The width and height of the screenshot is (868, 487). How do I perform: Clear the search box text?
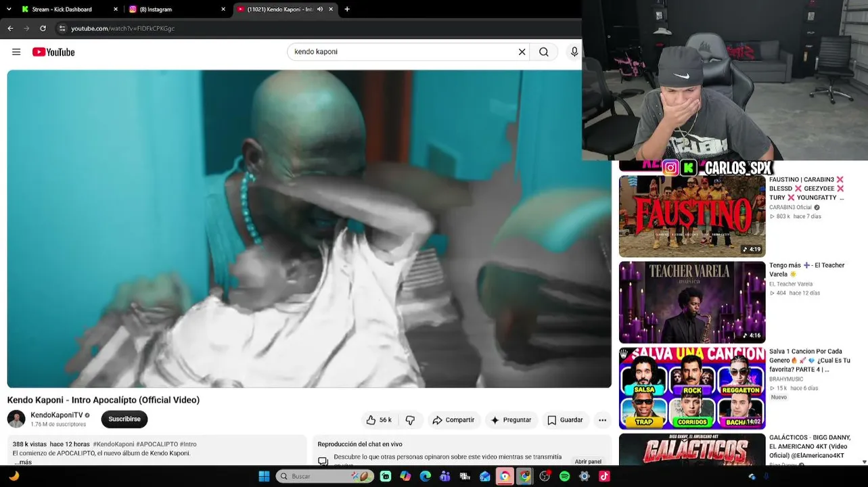522,52
